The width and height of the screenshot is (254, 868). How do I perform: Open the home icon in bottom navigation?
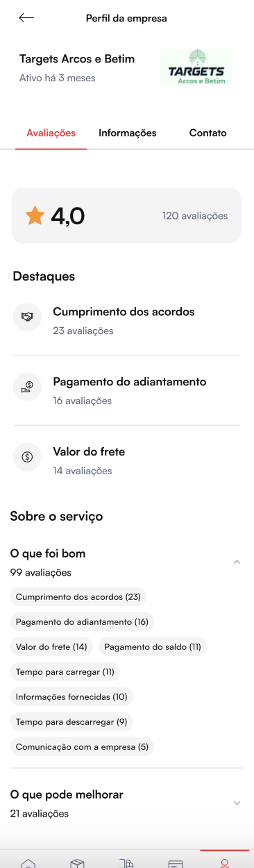point(28,863)
